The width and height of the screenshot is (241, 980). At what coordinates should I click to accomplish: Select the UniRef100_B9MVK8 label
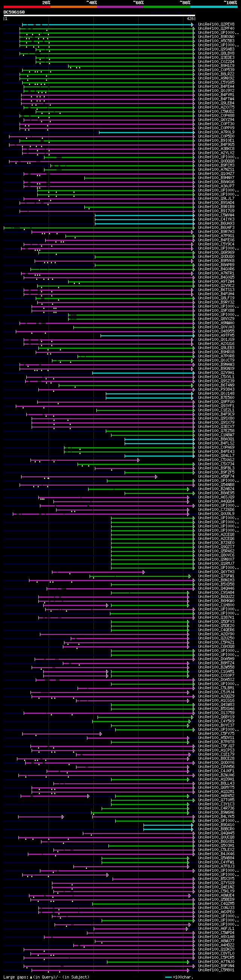tap(216, 261)
